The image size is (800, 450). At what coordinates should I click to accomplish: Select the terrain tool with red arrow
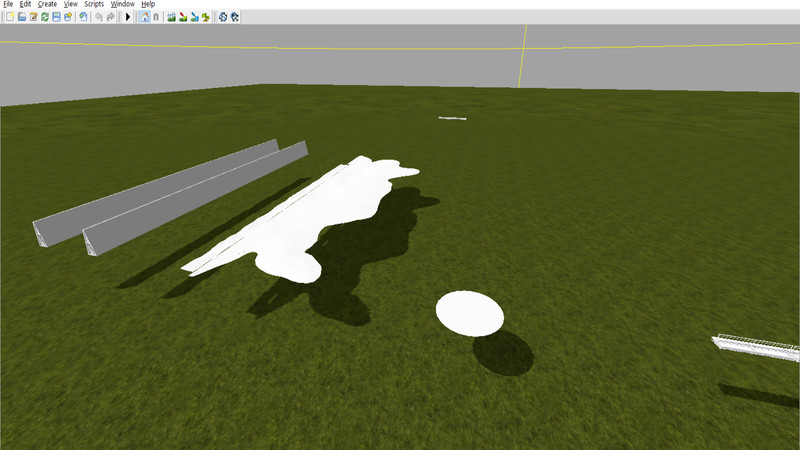click(183, 17)
